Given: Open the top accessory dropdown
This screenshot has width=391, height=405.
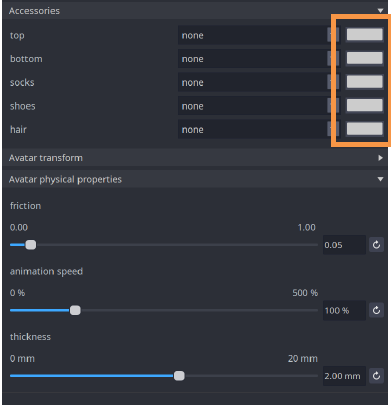Looking at the screenshot, I should point(258,35).
